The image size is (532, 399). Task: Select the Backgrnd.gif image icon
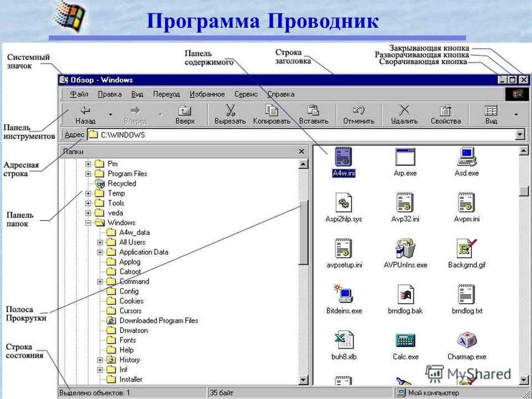pyautogui.click(x=467, y=248)
